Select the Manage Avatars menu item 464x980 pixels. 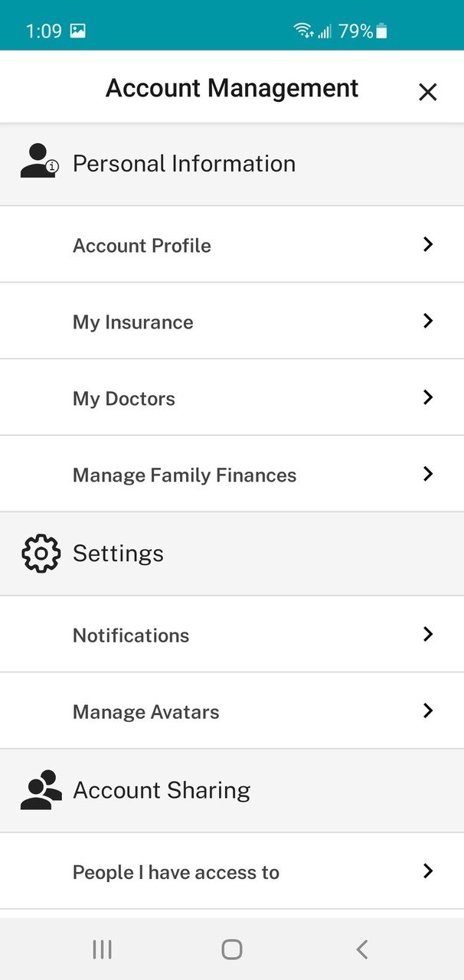click(x=145, y=711)
